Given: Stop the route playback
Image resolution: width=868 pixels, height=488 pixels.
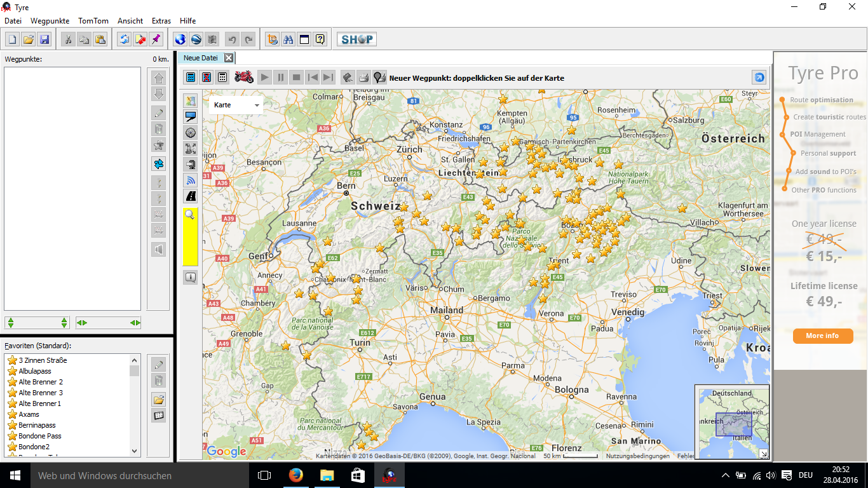Looking at the screenshot, I should tap(297, 78).
